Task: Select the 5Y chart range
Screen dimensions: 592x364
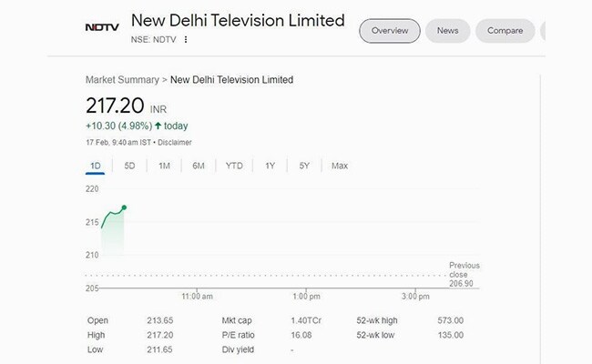Action: click(304, 166)
